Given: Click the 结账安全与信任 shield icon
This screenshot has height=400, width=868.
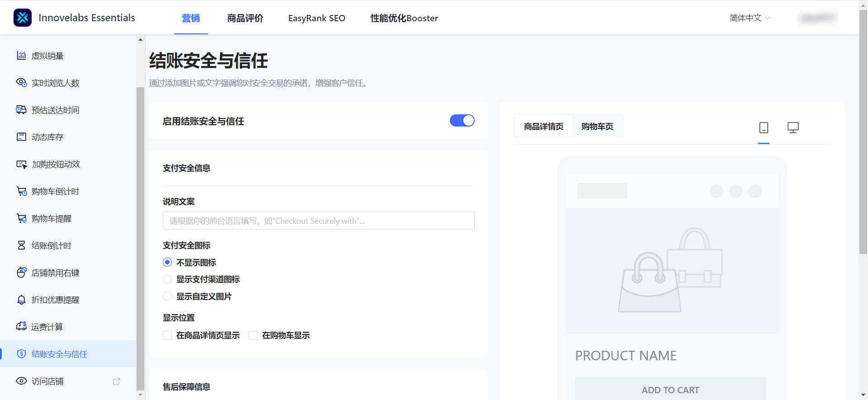Looking at the screenshot, I should point(21,354).
